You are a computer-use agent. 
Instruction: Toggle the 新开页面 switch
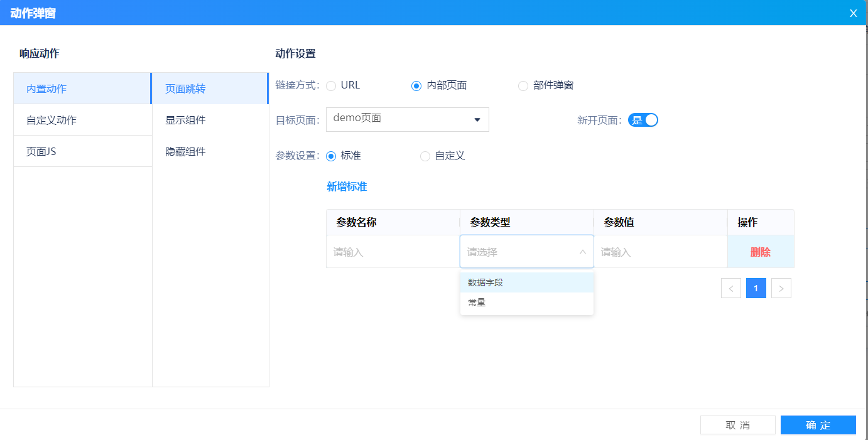[643, 120]
